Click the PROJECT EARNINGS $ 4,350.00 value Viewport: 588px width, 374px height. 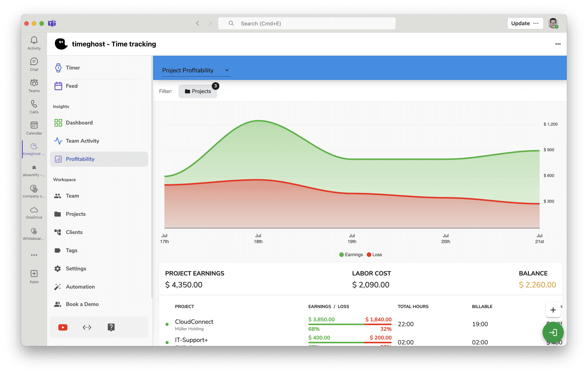(184, 285)
